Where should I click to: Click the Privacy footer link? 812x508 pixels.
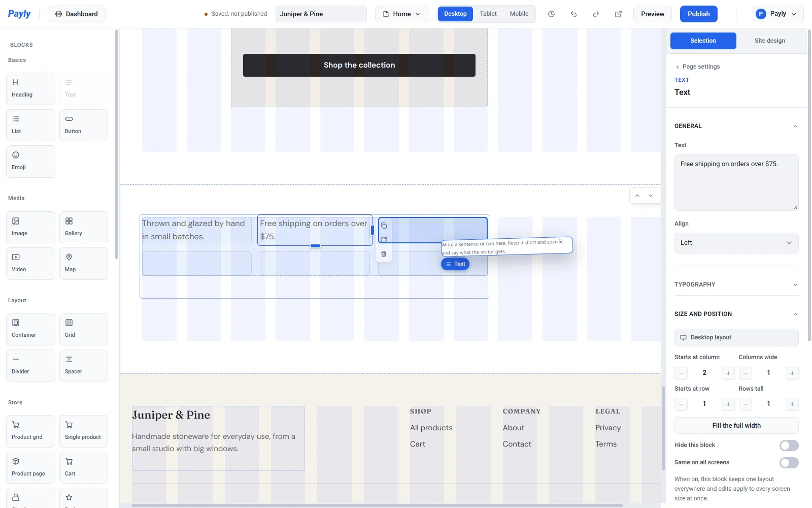tap(608, 428)
